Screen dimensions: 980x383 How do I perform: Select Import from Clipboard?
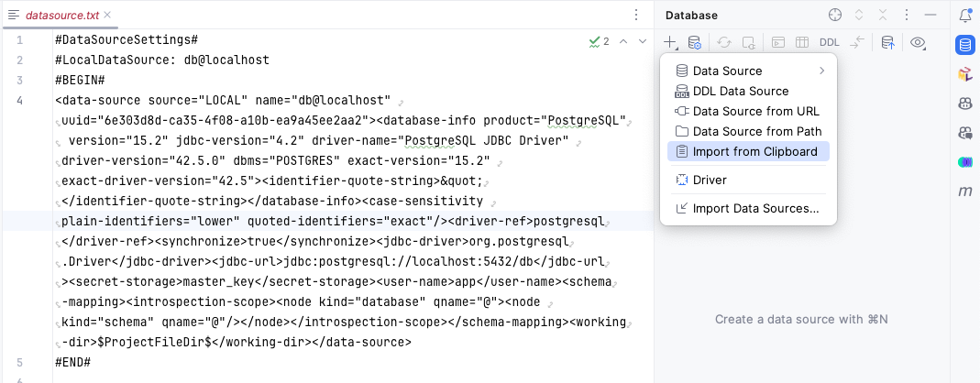point(748,151)
